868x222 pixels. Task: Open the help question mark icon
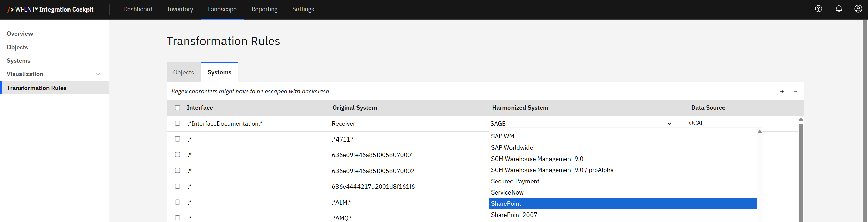818,9
